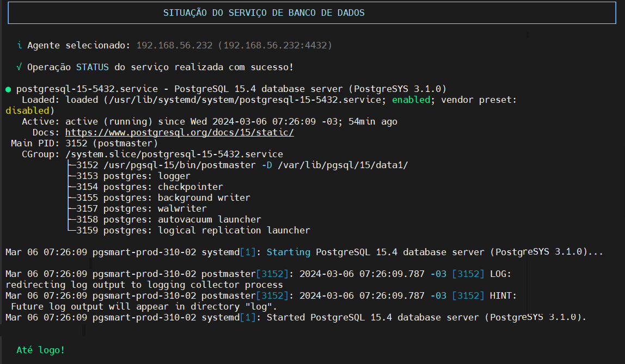Click the word 'STATUS' in operation line

(93, 67)
